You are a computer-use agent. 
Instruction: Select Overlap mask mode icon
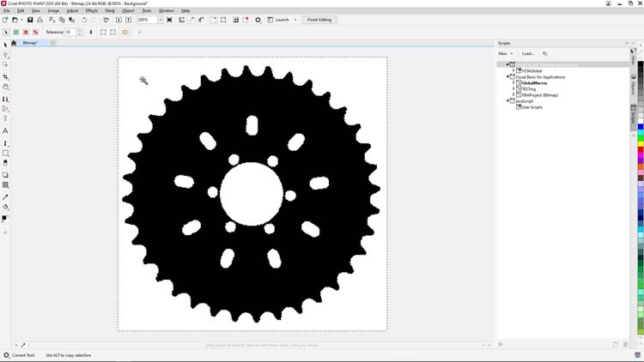(x=36, y=32)
